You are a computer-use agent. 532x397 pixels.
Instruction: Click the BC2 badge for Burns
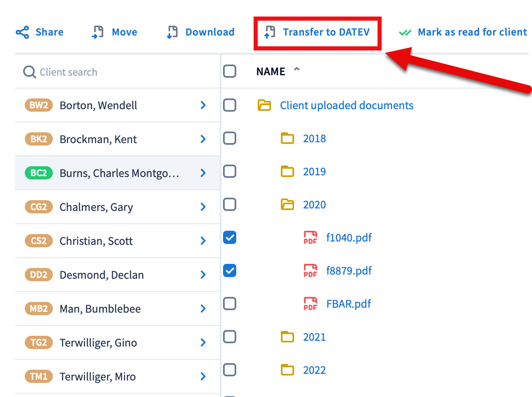click(39, 173)
